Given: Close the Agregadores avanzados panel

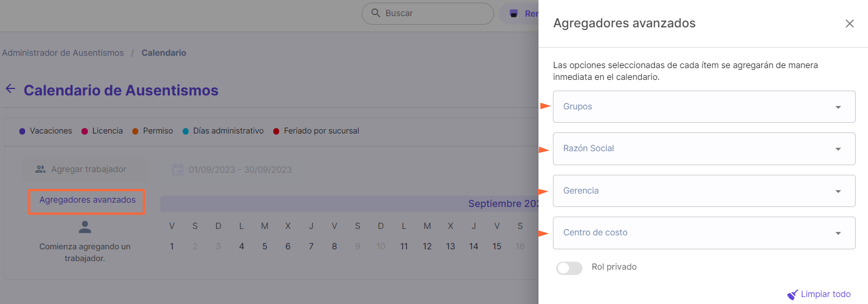Looking at the screenshot, I should (849, 24).
